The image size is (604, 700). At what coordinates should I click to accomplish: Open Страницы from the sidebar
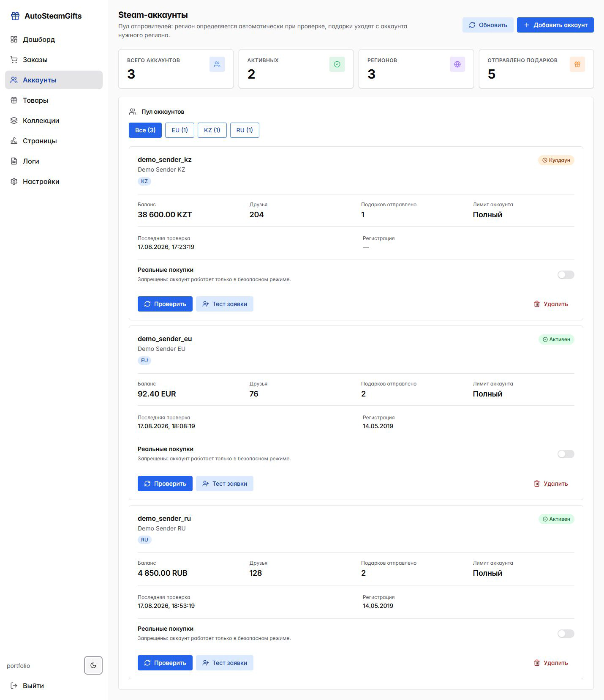click(54, 141)
